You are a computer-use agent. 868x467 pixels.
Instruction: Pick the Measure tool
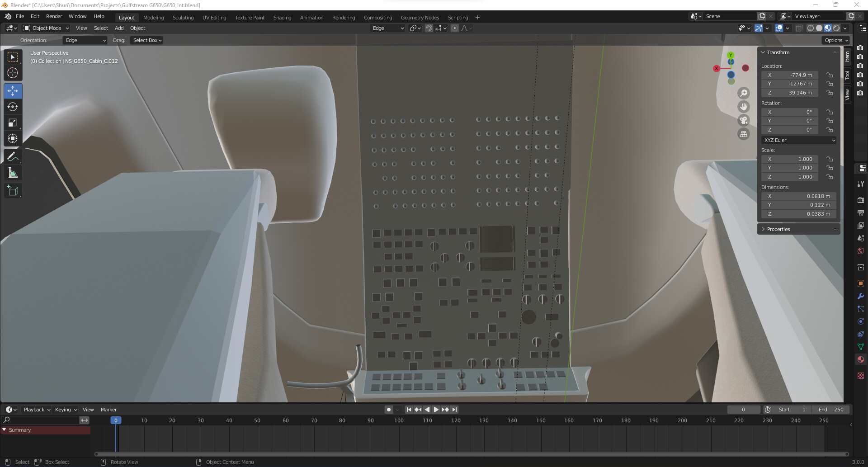click(x=13, y=173)
